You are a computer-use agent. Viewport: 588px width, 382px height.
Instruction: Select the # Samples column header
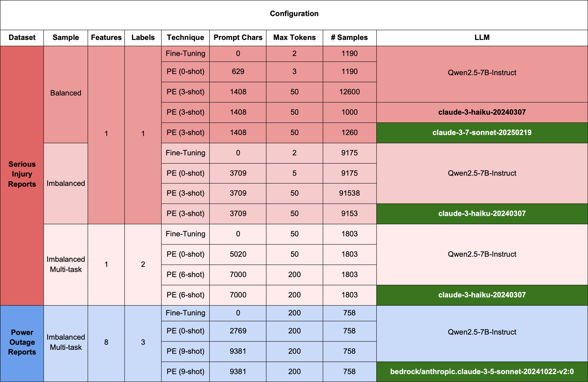coord(349,37)
